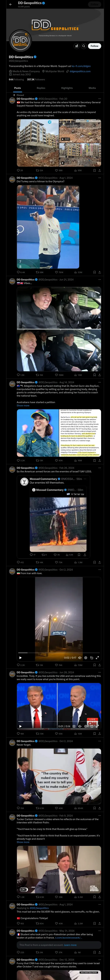
Task: Expand Show more on Australian petition post
Action: pos(23,406)
